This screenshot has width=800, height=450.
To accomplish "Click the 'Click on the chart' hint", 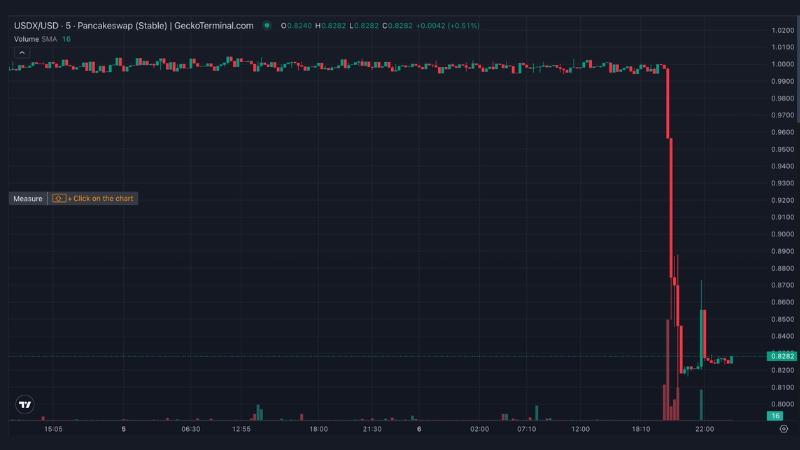I will (x=93, y=198).
